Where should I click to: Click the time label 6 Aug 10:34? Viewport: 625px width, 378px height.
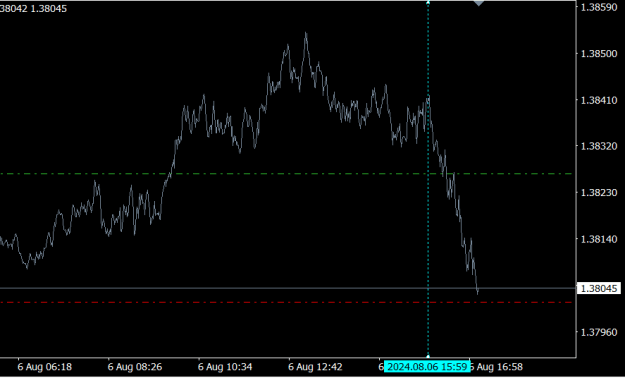coord(225,366)
